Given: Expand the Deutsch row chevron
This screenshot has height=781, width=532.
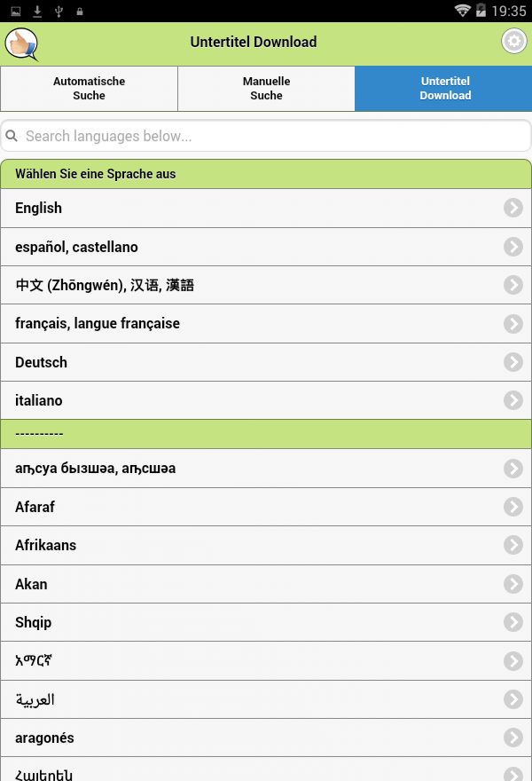Looking at the screenshot, I should pyautogui.click(x=513, y=362).
